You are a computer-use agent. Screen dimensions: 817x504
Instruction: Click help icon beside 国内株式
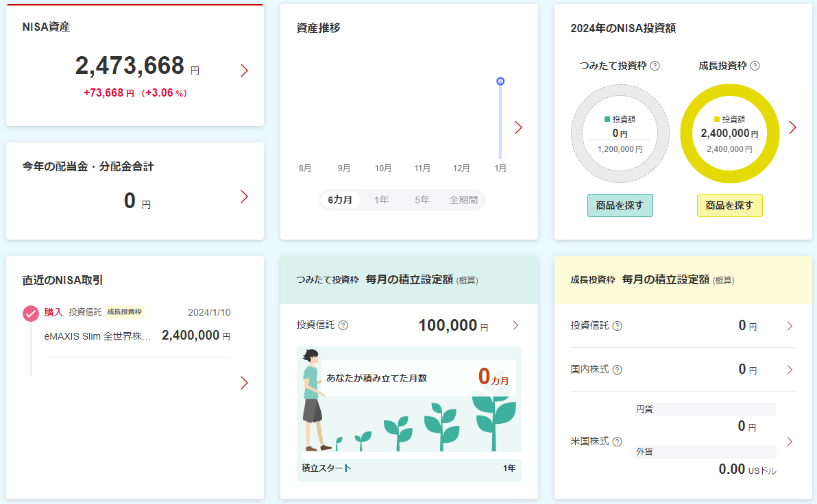click(617, 370)
